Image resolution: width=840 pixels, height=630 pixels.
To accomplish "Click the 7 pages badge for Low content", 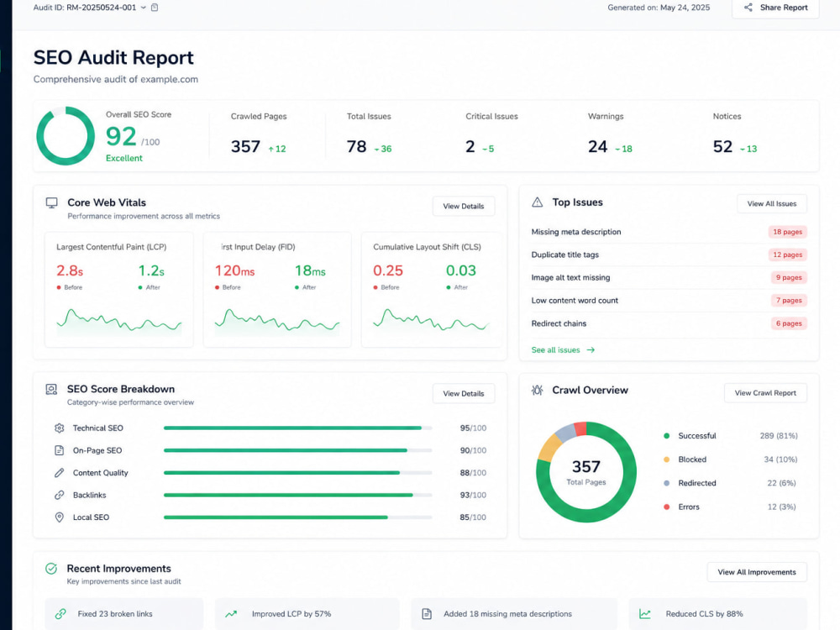I will [789, 301].
